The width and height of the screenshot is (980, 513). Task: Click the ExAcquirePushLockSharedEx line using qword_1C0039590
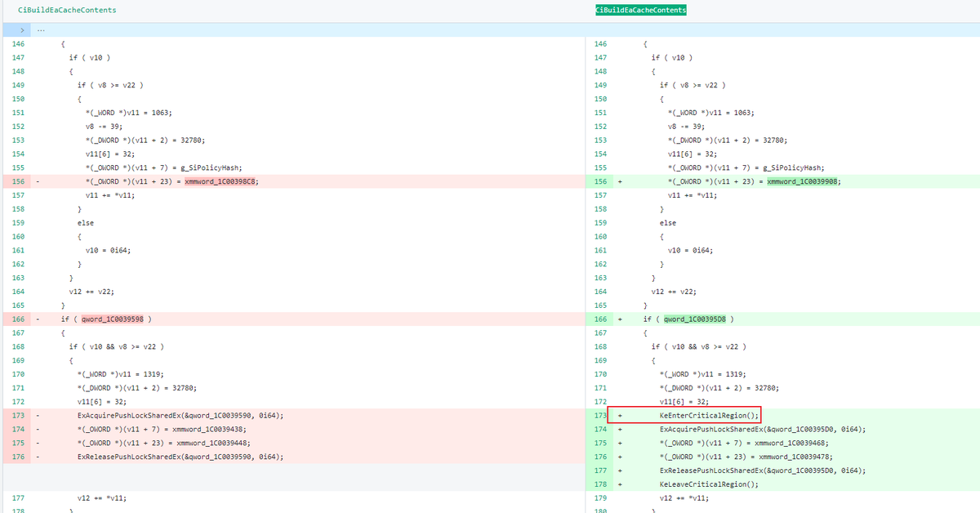[180, 415]
